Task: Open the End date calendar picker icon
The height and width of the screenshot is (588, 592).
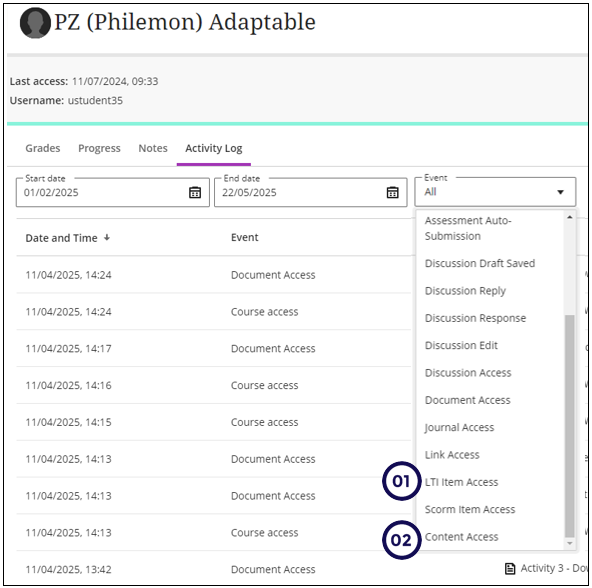Action: pyautogui.click(x=393, y=192)
